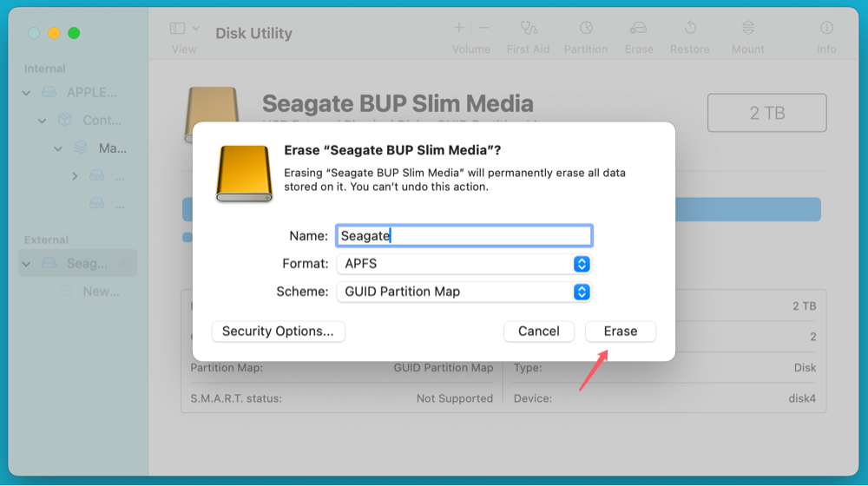
Task: Open the Scheme dropdown GUID Partition Map
Action: [464, 292]
